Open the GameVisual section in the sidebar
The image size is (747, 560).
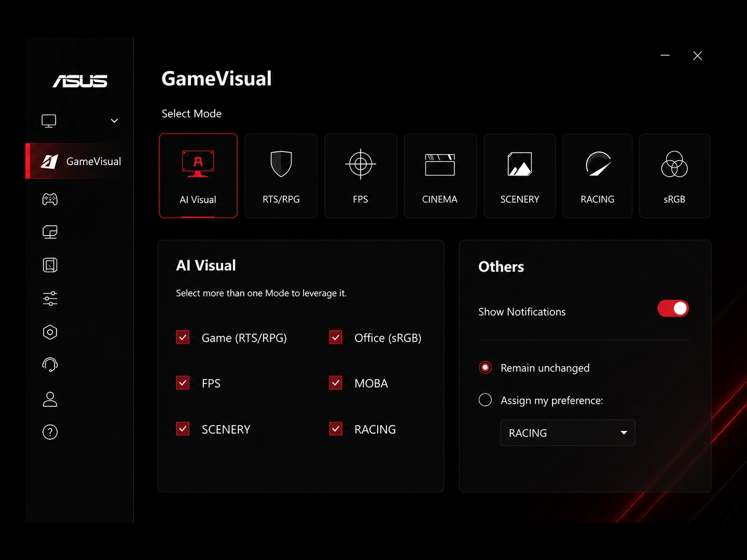(79, 161)
